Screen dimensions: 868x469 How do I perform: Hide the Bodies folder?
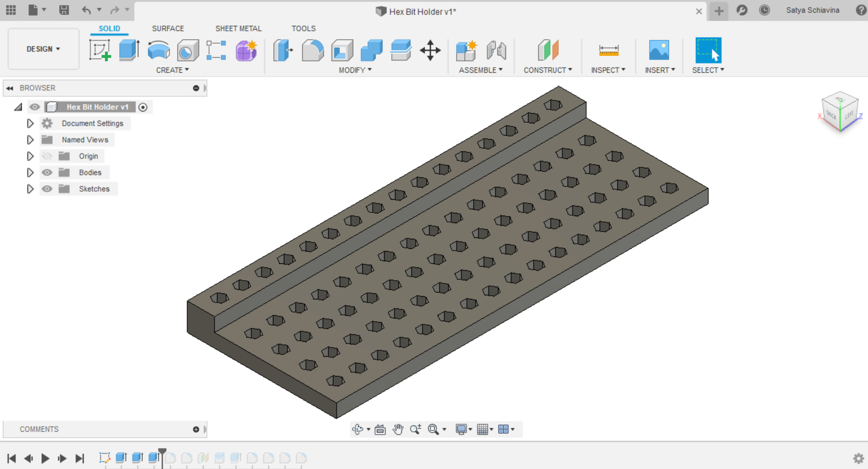point(47,172)
